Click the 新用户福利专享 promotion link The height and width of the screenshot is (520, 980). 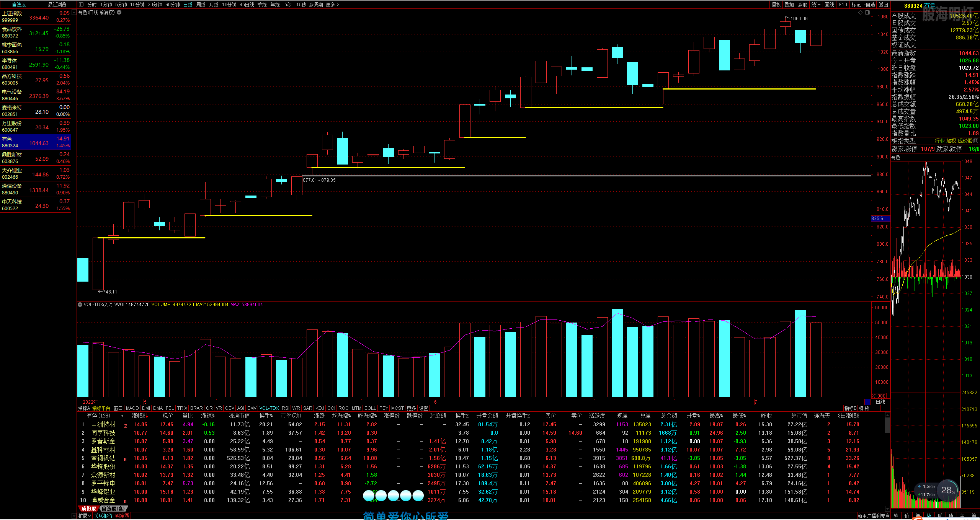click(x=874, y=516)
